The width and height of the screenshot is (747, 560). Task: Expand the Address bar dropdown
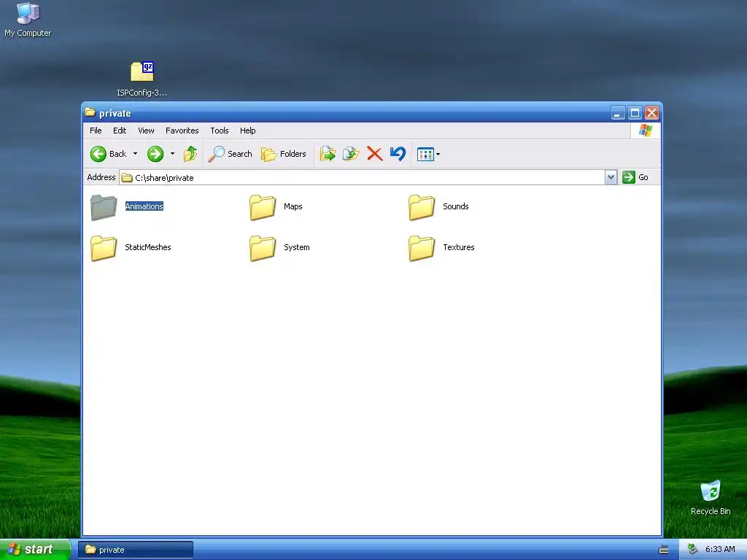tap(611, 178)
